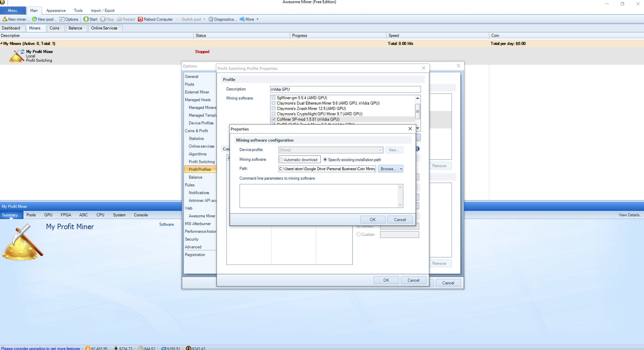This screenshot has height=350, width=644.
Task: Expand the Switch pool dropdown arrow
Action: click(204, 19)
